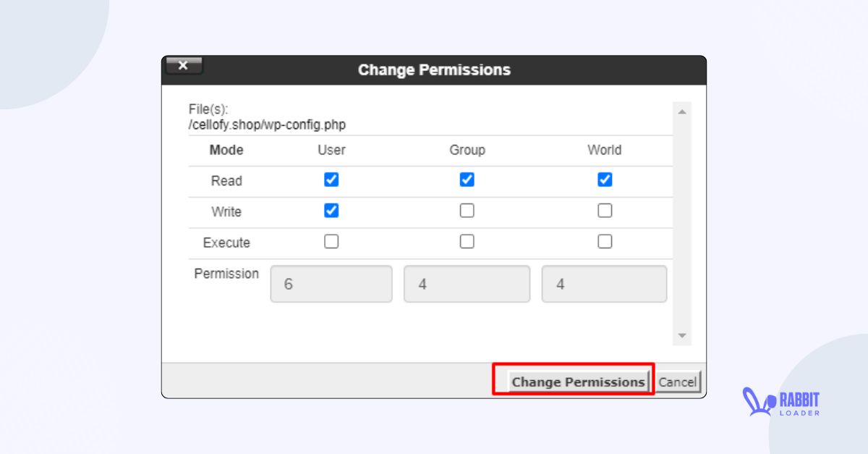Disable the Read permission for World
Image resolution: width=868 pixels, height=454 pixels.
tap(605, 180)
